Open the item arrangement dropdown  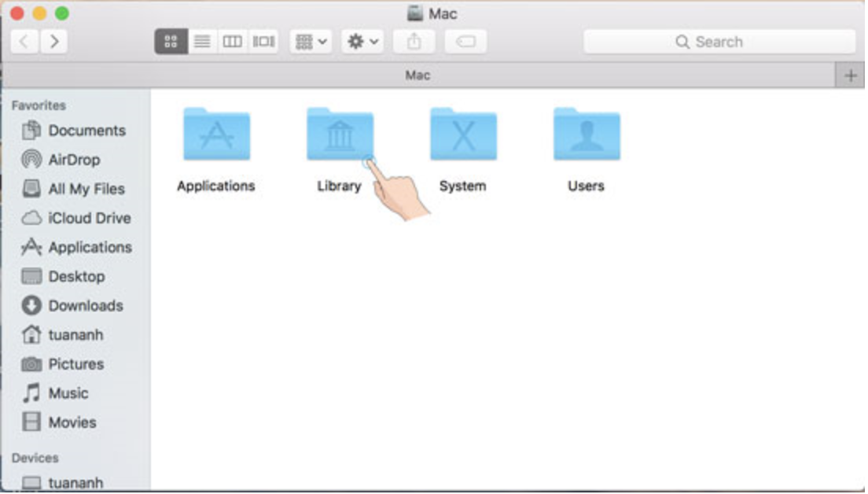(x=311, y=42)
